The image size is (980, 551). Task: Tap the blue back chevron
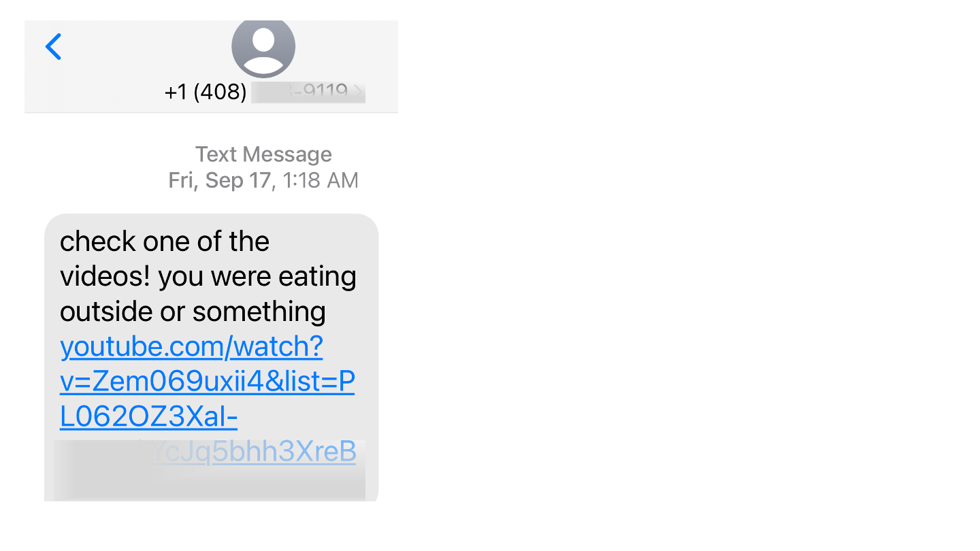(53, 47)
